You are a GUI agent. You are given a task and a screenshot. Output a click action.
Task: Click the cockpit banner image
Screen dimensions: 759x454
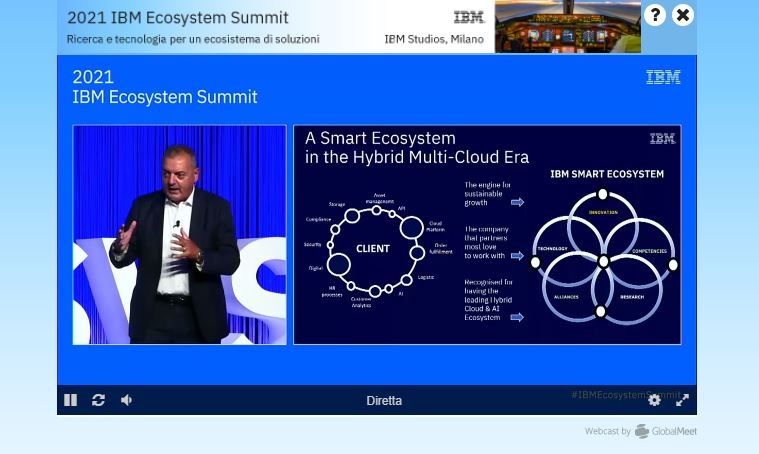[x=567, y=27]
